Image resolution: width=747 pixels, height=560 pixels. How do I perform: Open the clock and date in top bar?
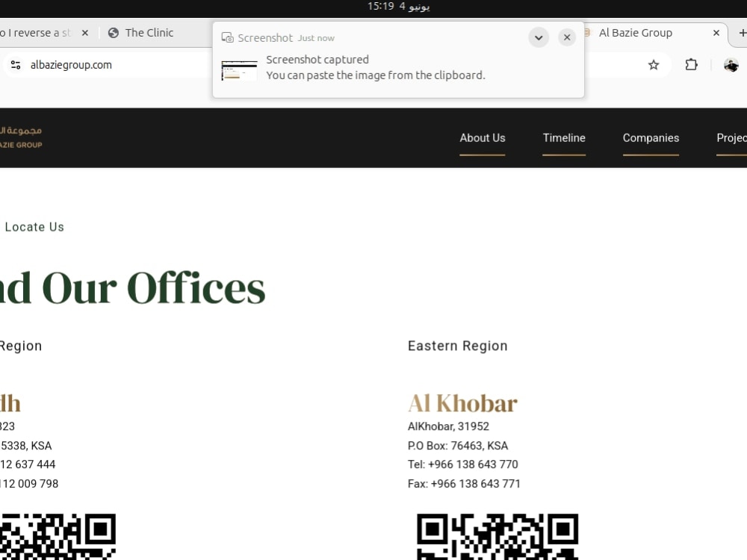398,6
